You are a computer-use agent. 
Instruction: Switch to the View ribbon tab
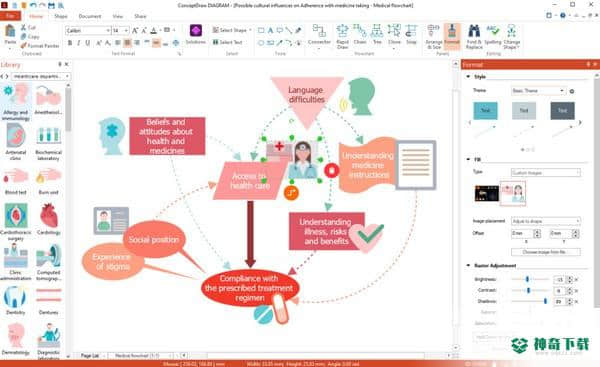pyautogui.click(x=118, y=16)
